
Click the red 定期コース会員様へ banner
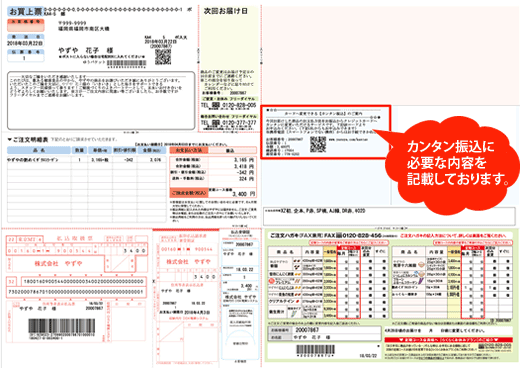coord(448,340)
